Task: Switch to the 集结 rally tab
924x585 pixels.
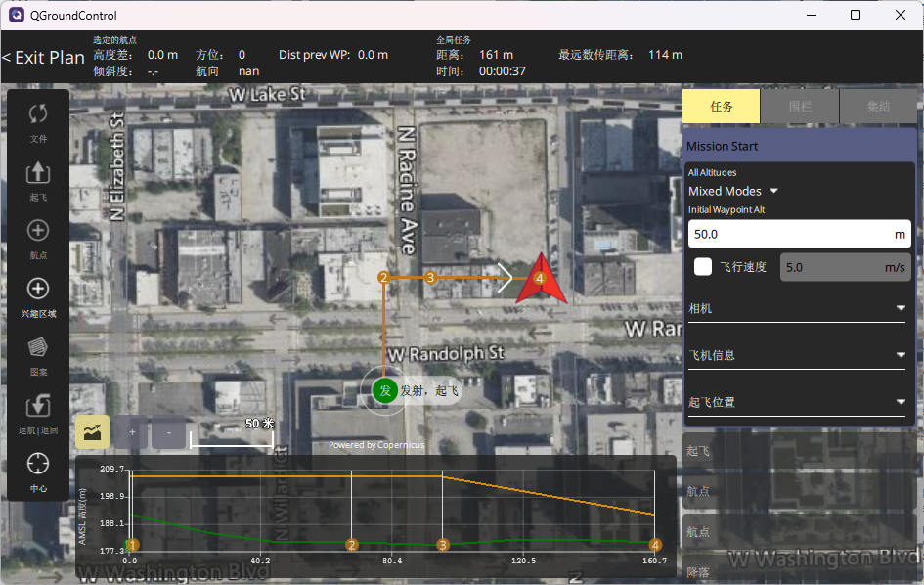Action: tap(878, 107)
